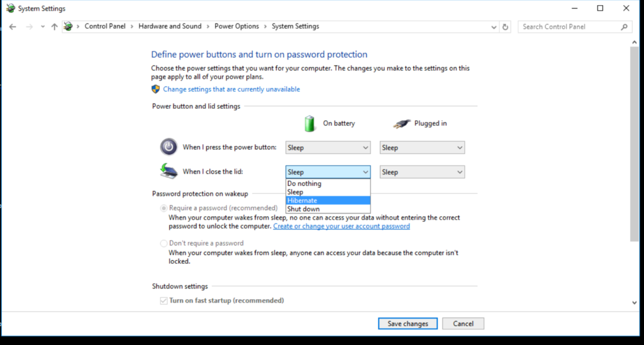Viewport: 644px width, 345px height.
Task: Choose Sleep from the open list
Action: tap(328, 192)
